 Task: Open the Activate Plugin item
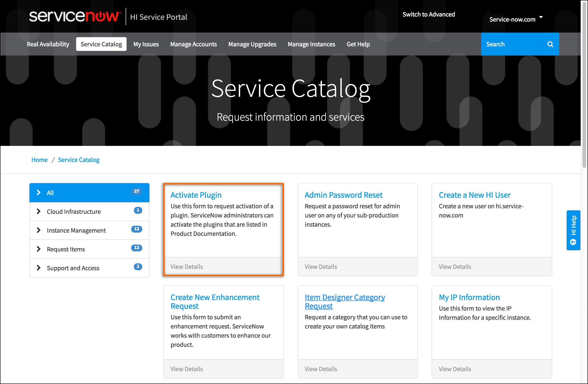point(196,195)
